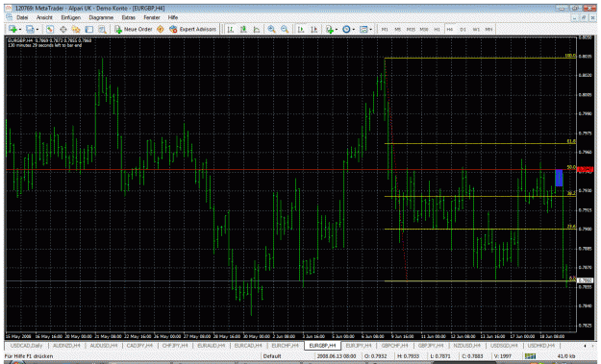Open the profiles icon in toolbar

(x=30, y=29)
